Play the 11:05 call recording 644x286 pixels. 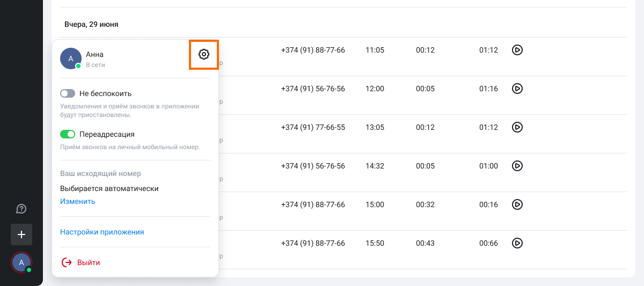[517, 50]
